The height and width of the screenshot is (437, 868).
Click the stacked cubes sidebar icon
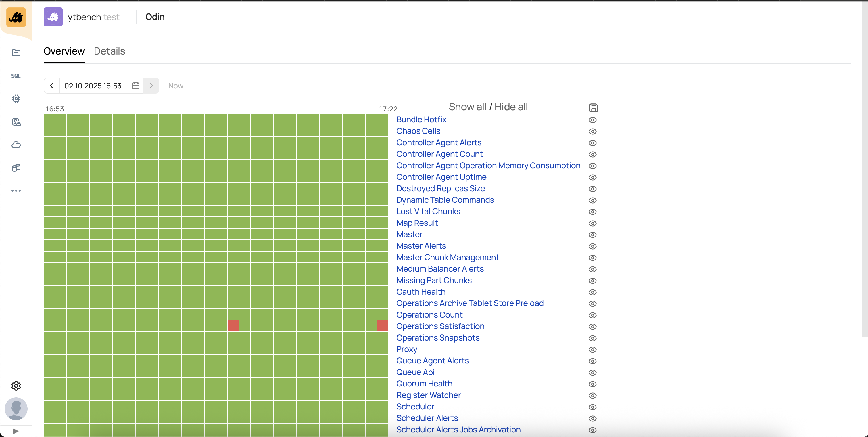point(16,168)
